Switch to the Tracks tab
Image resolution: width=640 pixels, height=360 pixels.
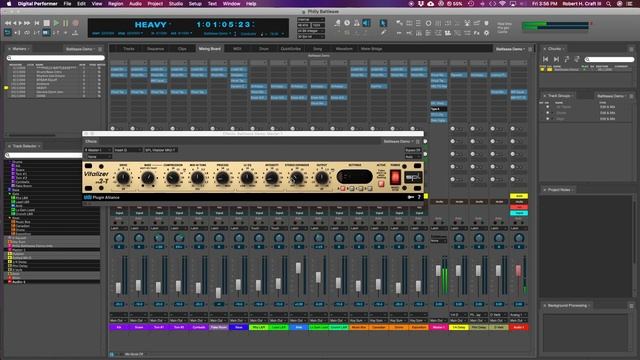(x=129, y=49)
